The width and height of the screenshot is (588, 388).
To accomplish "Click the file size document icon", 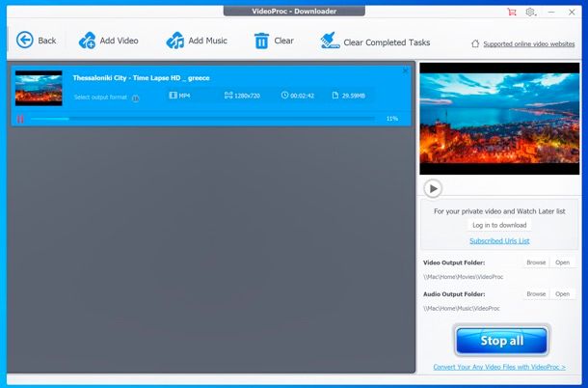I will [335, 96].
